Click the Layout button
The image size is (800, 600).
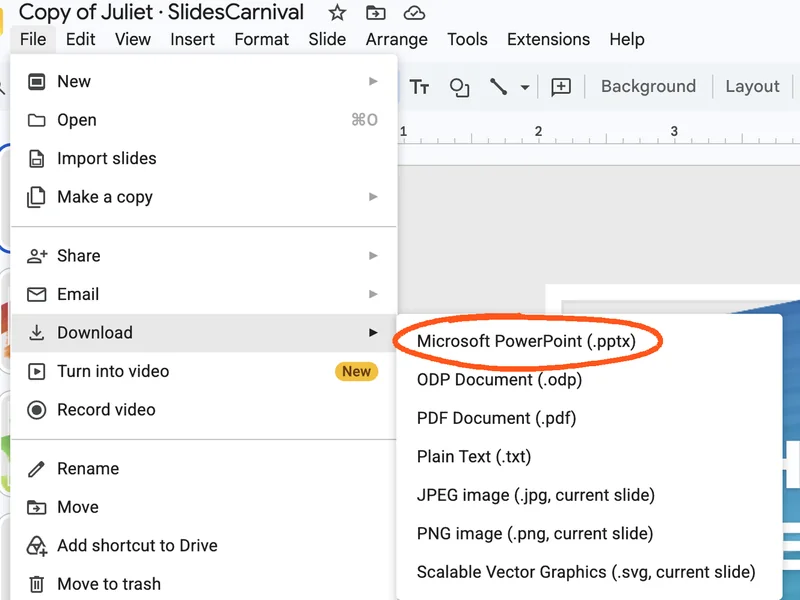coord(753,86)
